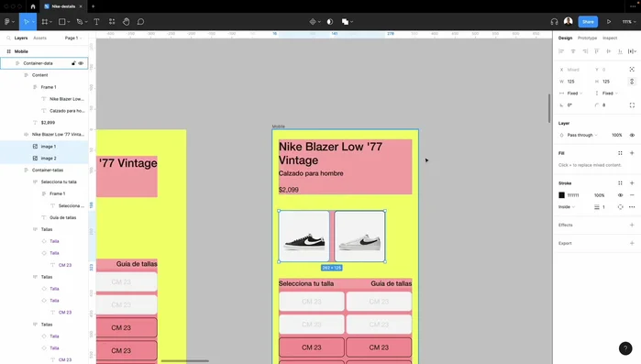The height and width of the screenshot is (364, 641).
Task: Open the help button
Action: point(625,348)
